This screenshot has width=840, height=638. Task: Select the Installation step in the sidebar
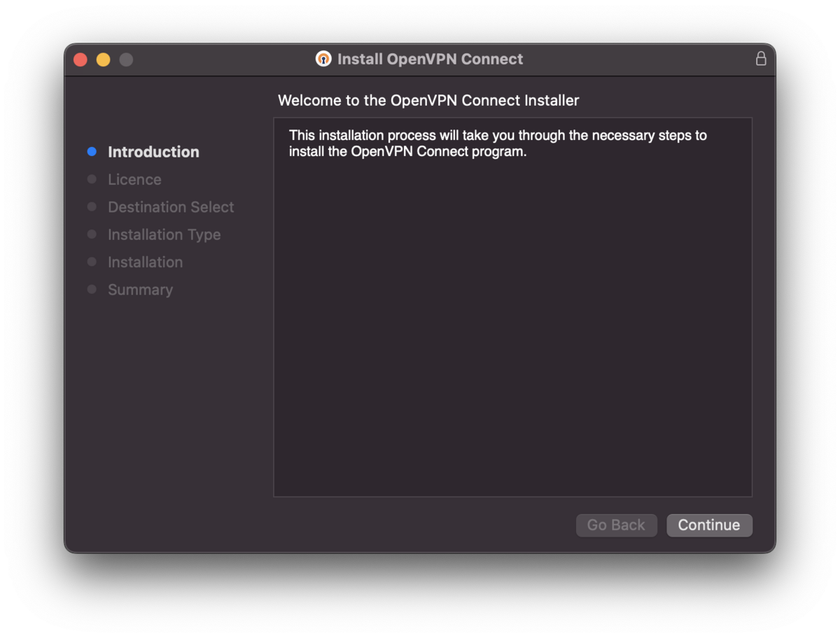click(x=145, y=262)
